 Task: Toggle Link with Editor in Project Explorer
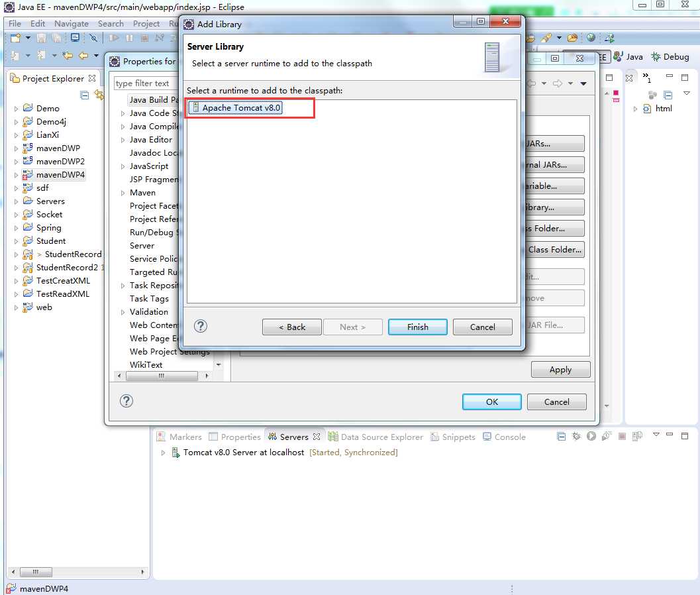[99, 95]
